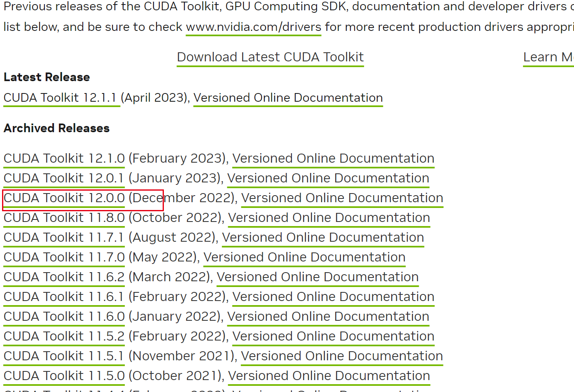Open CUDA Toolkit 11.5.2 link

64,336
